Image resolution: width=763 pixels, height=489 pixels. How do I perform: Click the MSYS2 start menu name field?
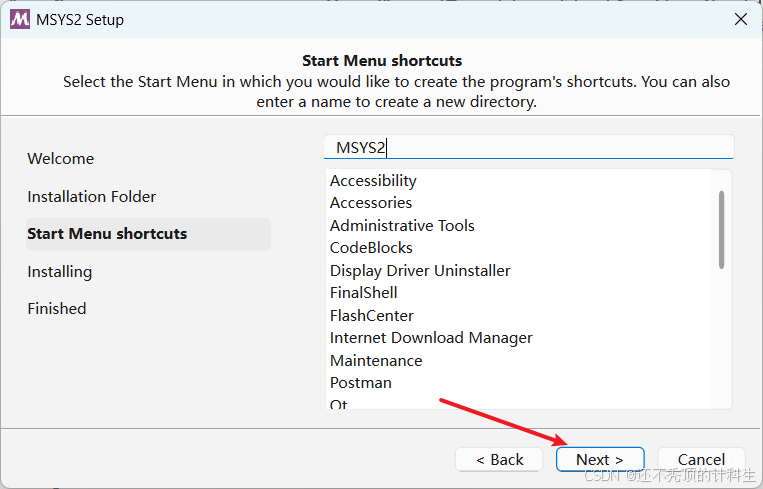pos(529,147)
